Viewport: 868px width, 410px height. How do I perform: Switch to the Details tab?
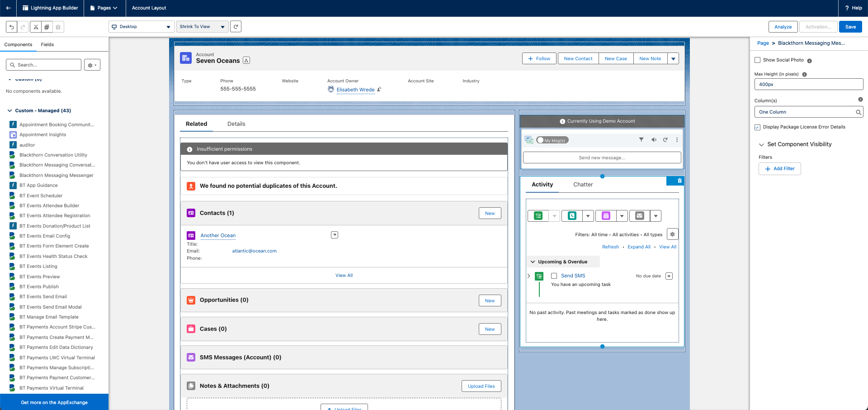[x=236, y=124]
